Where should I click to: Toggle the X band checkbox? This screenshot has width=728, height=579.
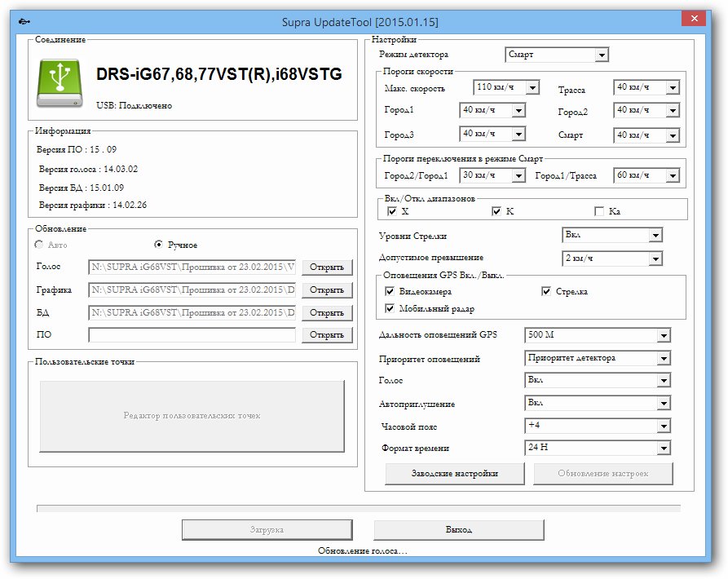coord(392,211)
